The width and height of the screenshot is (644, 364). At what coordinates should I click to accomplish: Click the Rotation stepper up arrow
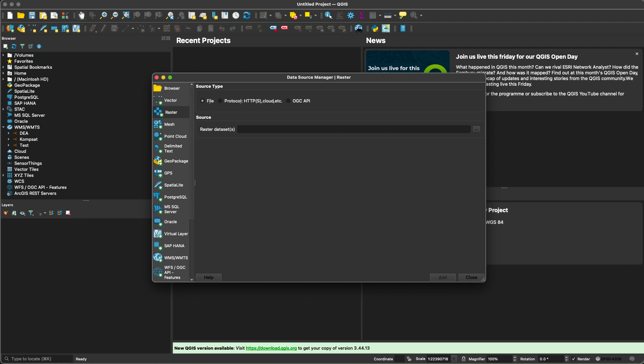tap(567, 357)
